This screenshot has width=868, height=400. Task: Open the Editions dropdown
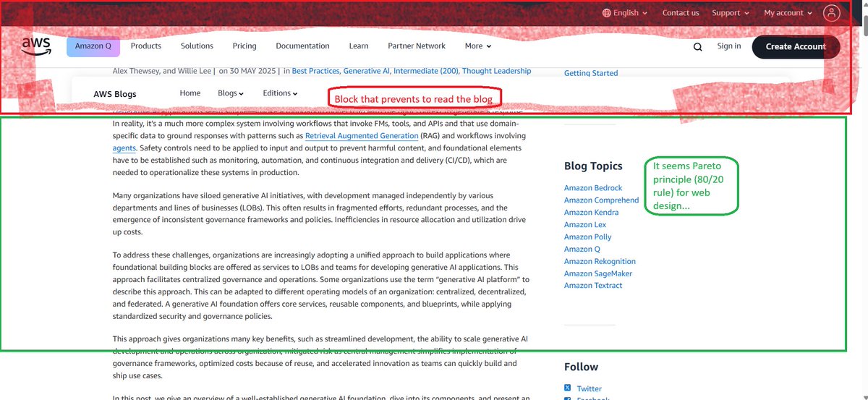(x=280, y=93)
